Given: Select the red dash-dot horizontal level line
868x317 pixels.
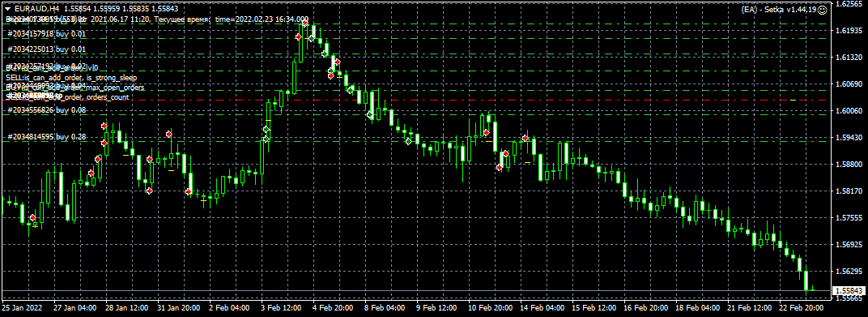Looking at the screenshot, I should [x=415, y=100].
